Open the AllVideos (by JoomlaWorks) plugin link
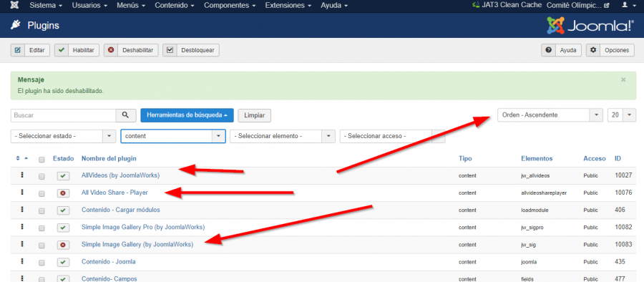The width and height of the screenshot is (644, 282). 120,175
